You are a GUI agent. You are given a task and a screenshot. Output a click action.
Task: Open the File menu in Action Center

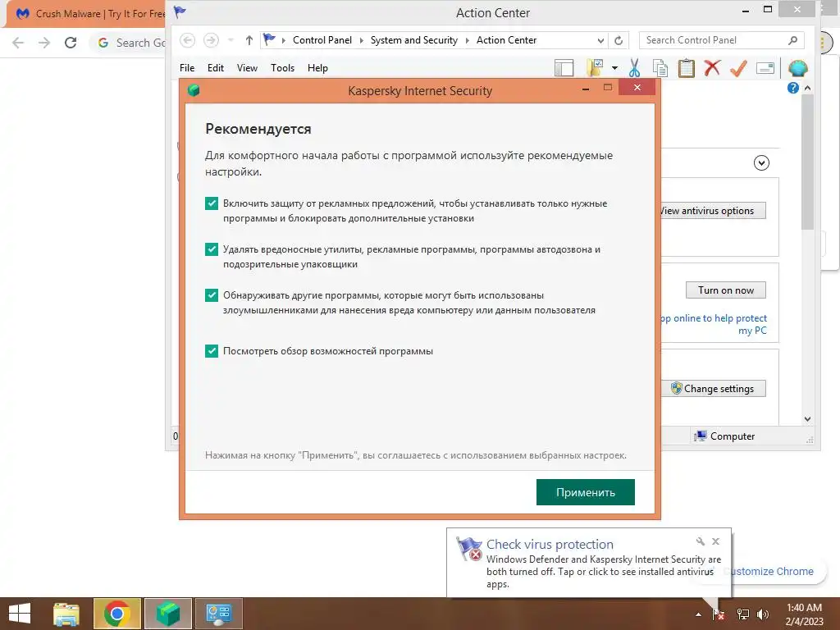click(x=187, y=68)
